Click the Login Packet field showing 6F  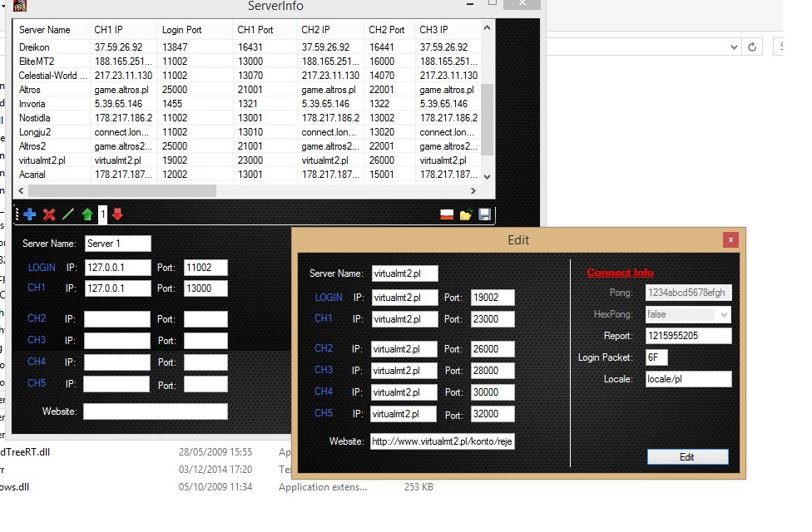tap(656, 357)
